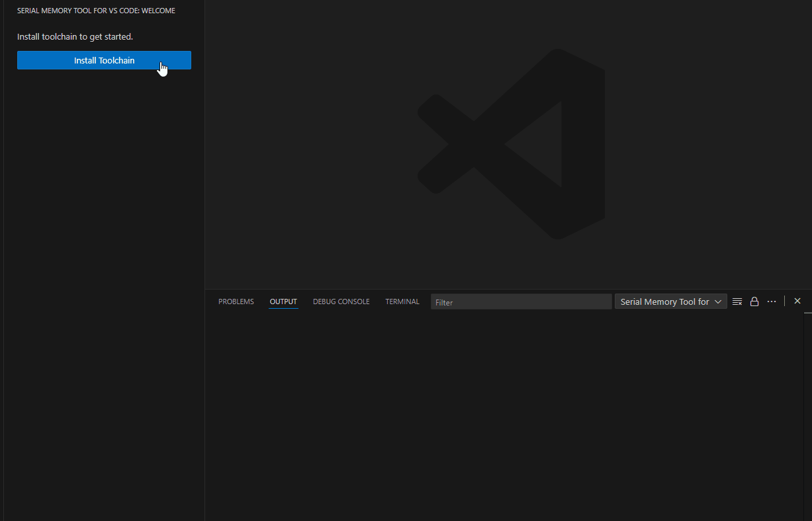Viewport: 812px width, 521px height.
Task: Expand the Serial Memory Tool channel list chevron
Action: (718, 301)
